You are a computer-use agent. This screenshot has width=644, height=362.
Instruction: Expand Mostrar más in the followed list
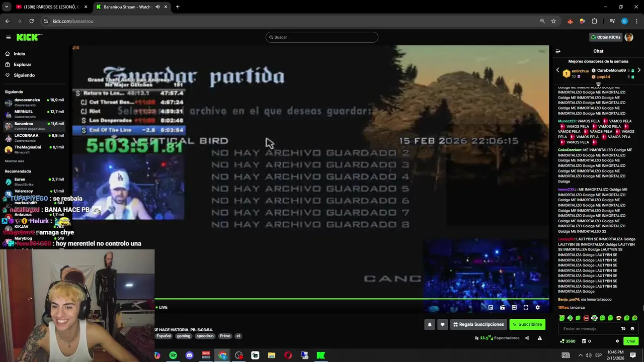click(x=15, y=161)
